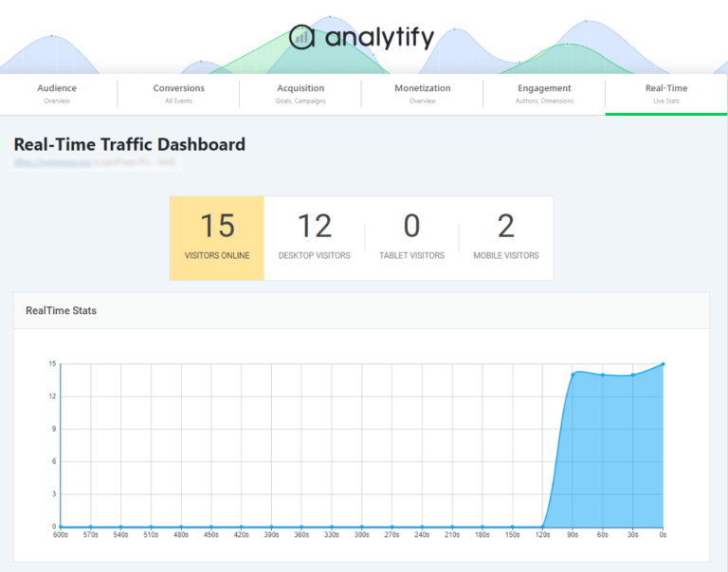
Task: Click the chart data point at 600s
Action: (x=61, y=526)
